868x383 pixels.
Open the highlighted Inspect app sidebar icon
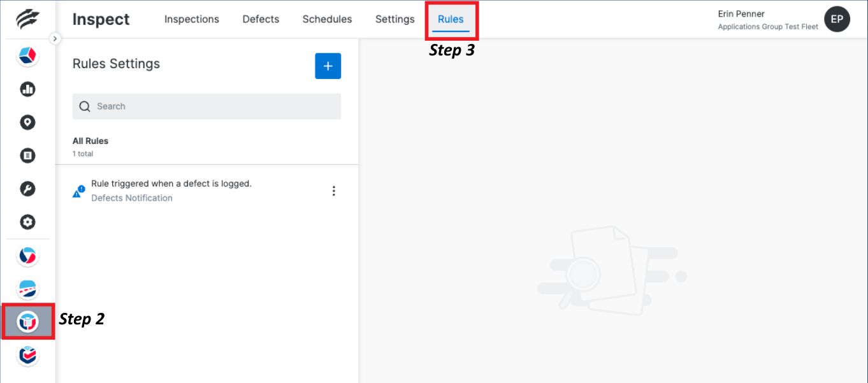pyautogui.click(x=27, y=321)
